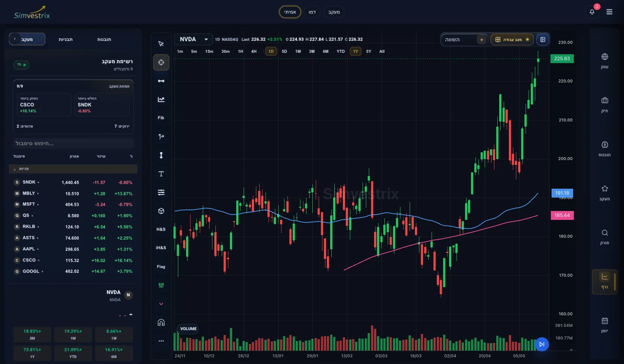Select the 1W performance tile

click(x=114, y=334)
